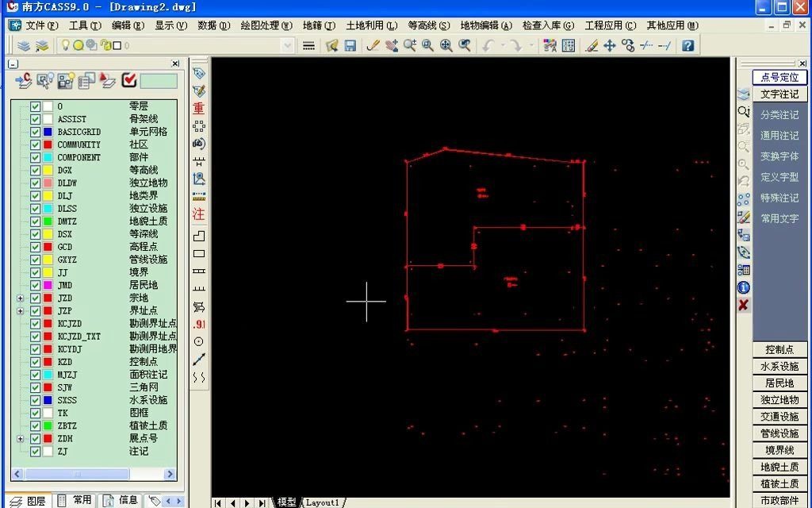Activate the Pan tool on the toolbar
Image resolution: width=812 pixels, height=508 pixels.
tap(393, 45)
